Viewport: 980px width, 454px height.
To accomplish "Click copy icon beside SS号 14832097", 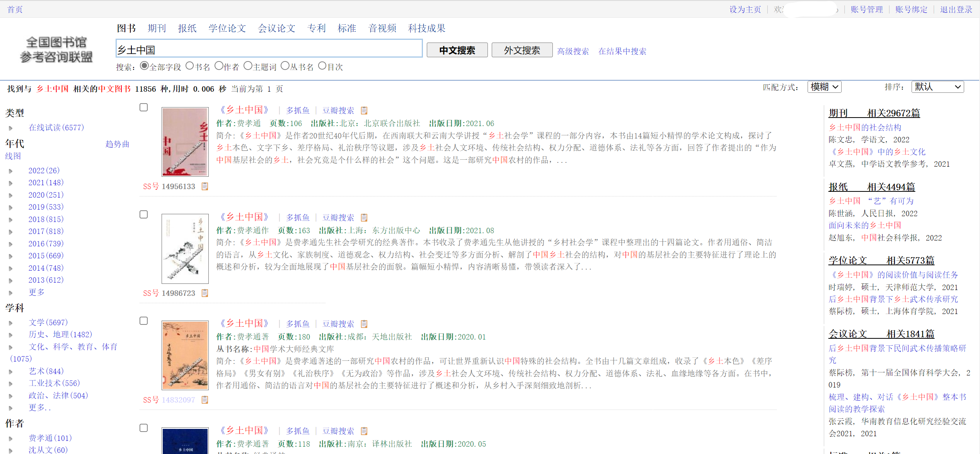I will (205, 400).
